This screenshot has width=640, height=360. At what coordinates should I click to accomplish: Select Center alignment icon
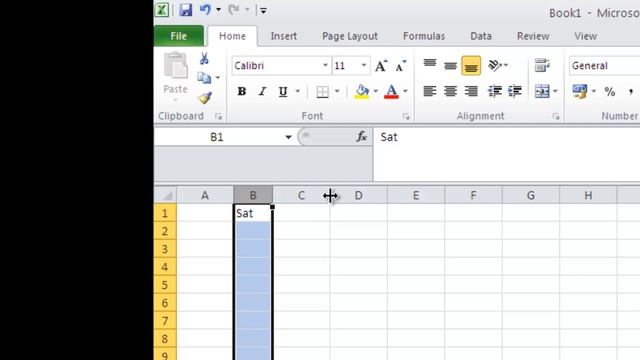450,91
